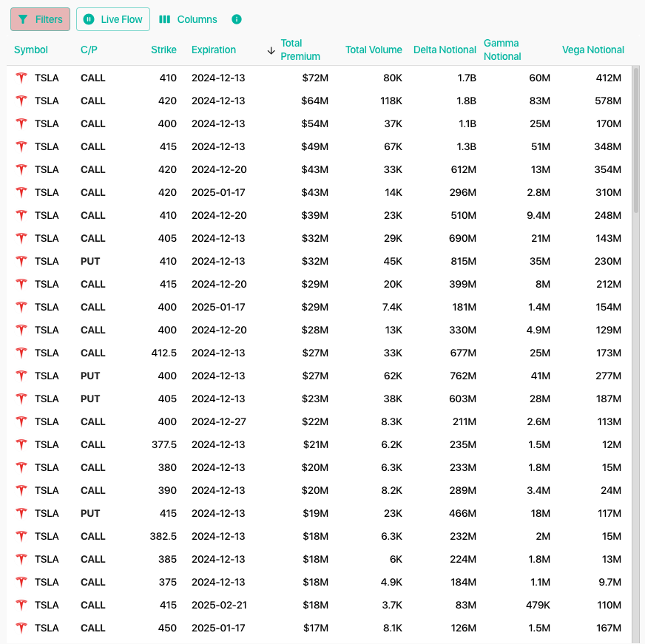645x644 pixels.
Task: Click Tesla logo in 450 strike row
Action: (21, 628)
